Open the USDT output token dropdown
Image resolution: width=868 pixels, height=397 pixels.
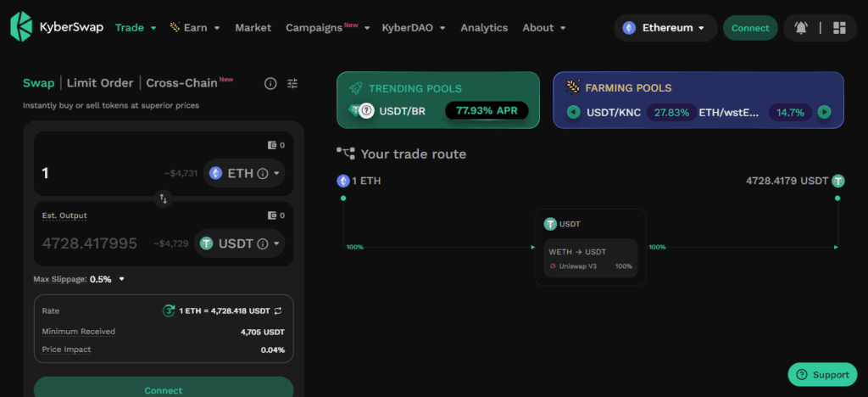[240, 243]
